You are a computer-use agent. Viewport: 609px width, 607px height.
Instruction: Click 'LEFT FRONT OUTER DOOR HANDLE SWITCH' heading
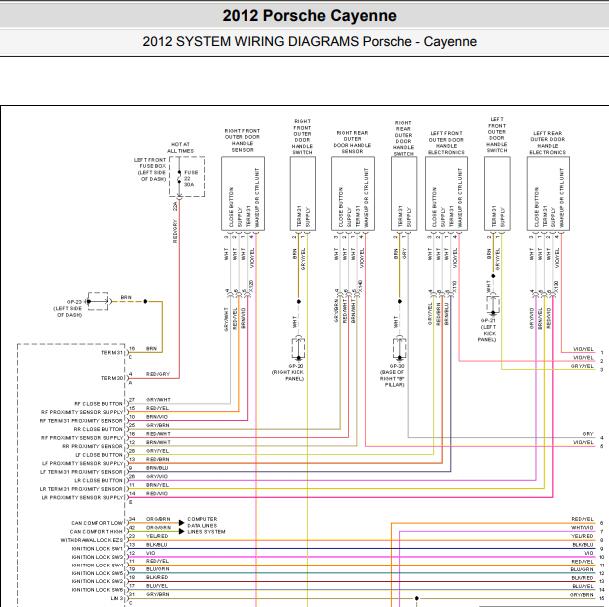click(x=497, y=135)
